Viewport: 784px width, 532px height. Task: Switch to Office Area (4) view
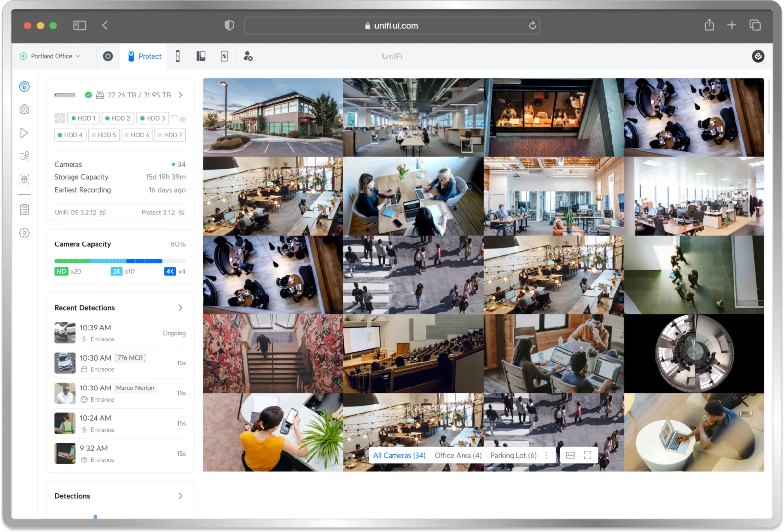coord(458,455)
